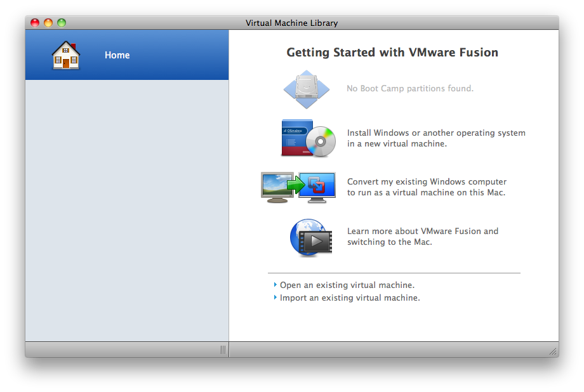Click arrow beside 'Open an existing virtual machine'

click(x=275, y=285)
